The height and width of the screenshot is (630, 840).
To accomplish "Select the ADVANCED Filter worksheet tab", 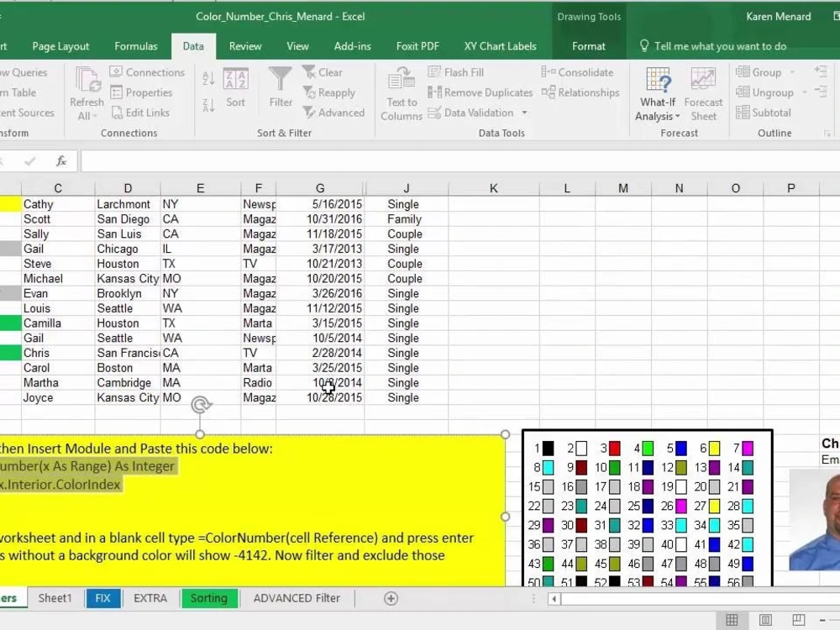I will point(297,598).
